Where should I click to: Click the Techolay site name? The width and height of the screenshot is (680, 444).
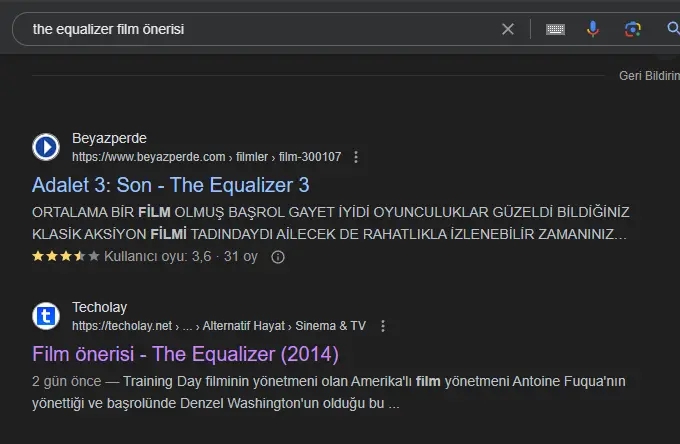99,307
